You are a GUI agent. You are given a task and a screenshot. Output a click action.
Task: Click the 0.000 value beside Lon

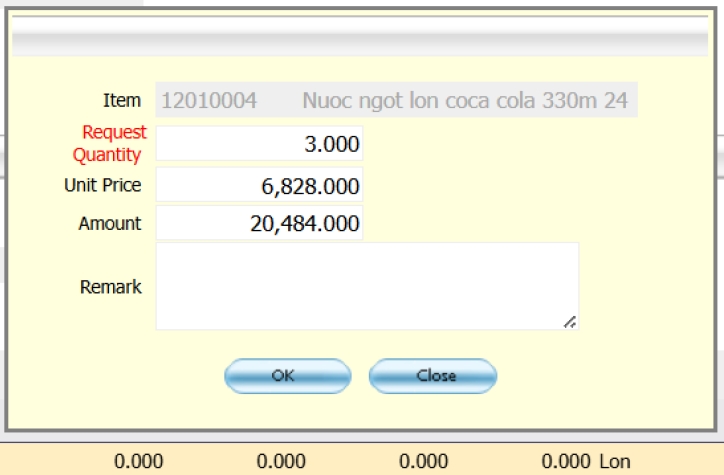point(566,461)
